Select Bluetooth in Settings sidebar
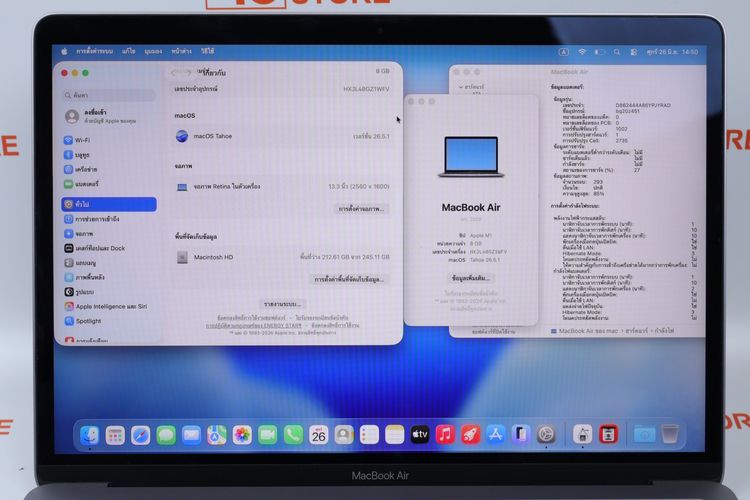This screenshot has width=750, height=500. click(x=109, y=155)
